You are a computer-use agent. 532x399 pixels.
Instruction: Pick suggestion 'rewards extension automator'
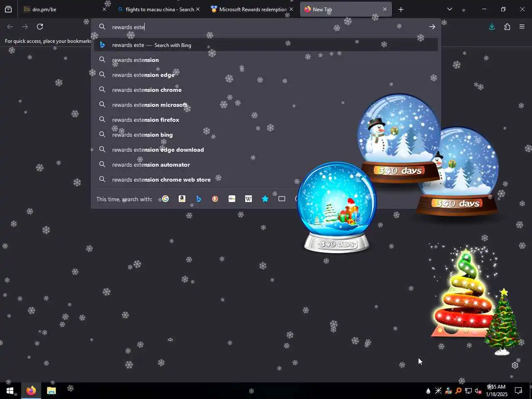[266, 165]
